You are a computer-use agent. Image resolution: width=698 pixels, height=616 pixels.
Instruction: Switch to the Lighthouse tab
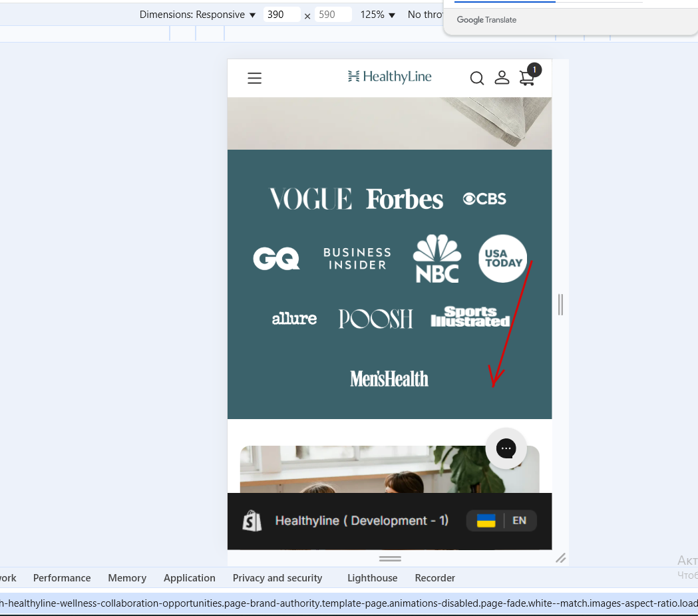[372, 577]
